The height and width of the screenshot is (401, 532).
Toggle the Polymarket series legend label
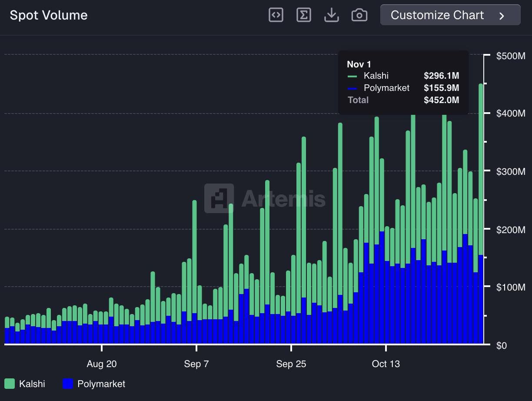101,384
